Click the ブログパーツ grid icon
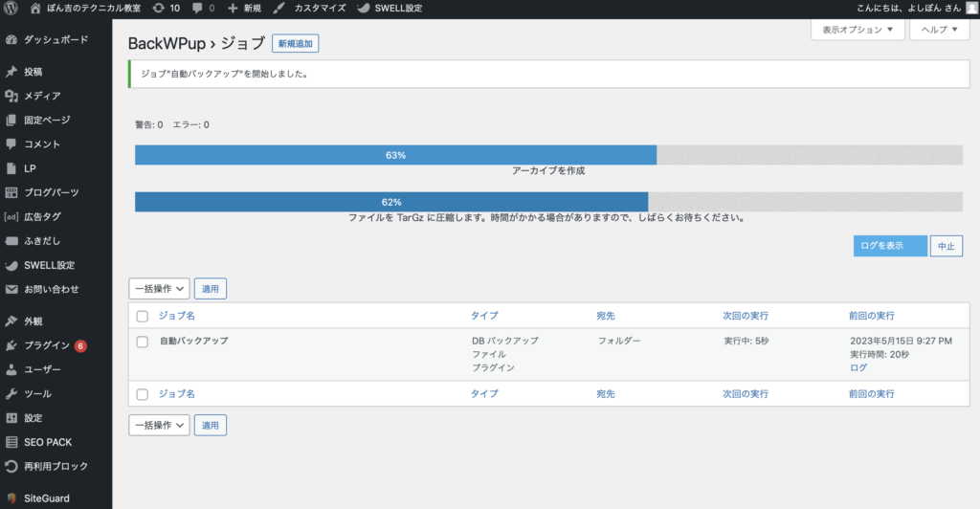This screenshot has width=980, height=509. [11, 192]
